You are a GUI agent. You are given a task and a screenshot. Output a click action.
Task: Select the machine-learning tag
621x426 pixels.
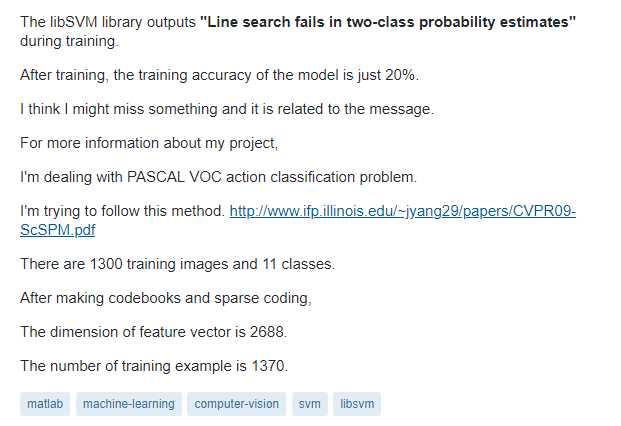pyautogui.click(x=129, y=404)
